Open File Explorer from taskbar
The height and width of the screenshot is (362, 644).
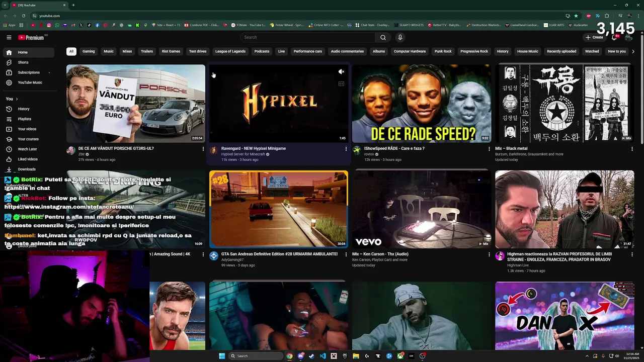(x=356, y=356)
